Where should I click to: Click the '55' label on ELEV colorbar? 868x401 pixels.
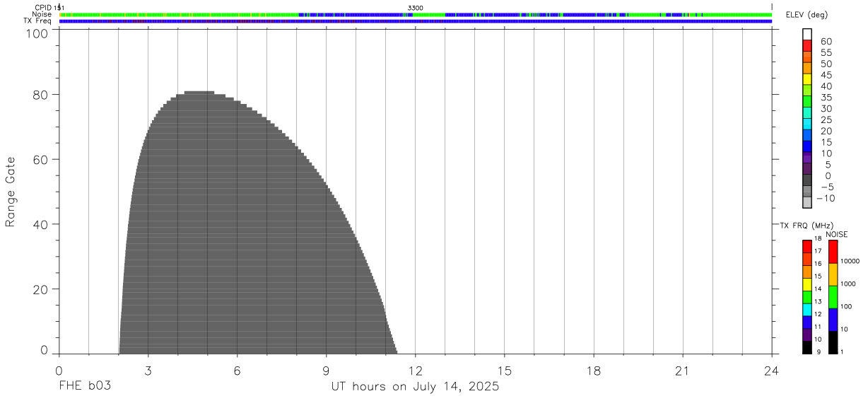pyautogui.click(x=826, y=53)
